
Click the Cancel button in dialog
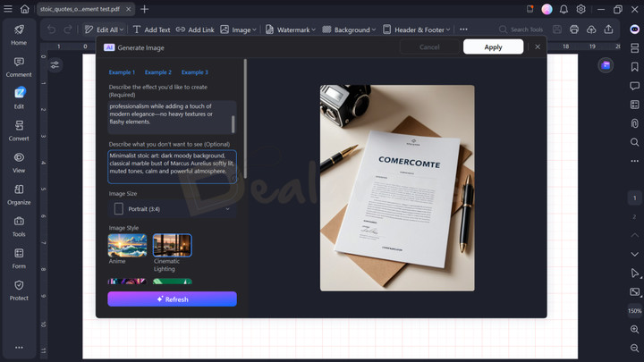tap(429, 46)
